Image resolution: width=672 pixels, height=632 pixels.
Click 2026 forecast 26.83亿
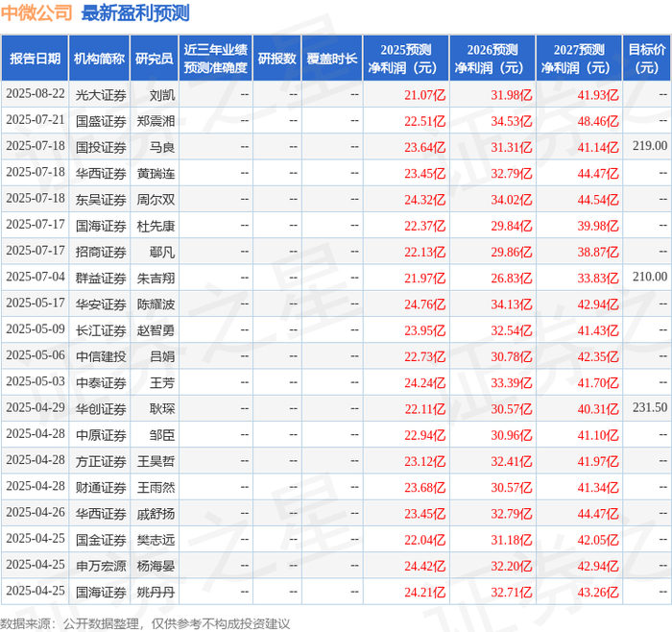(512, 278)
